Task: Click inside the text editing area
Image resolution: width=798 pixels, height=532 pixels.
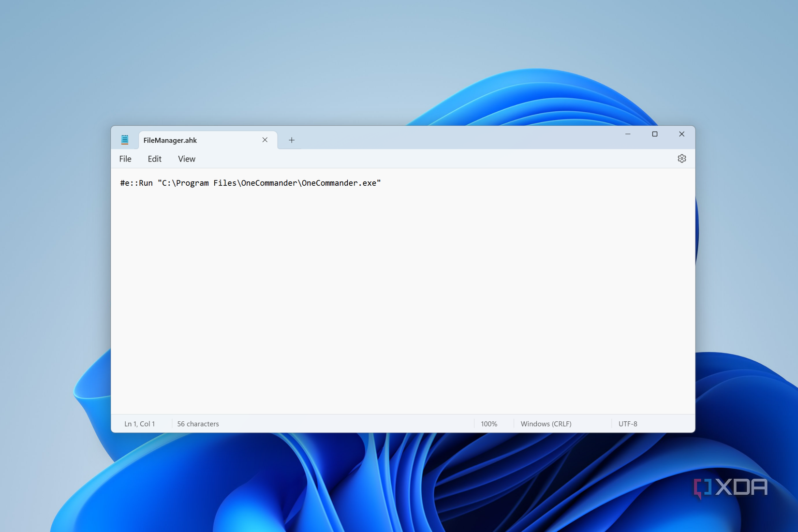Action: point(403,291)
